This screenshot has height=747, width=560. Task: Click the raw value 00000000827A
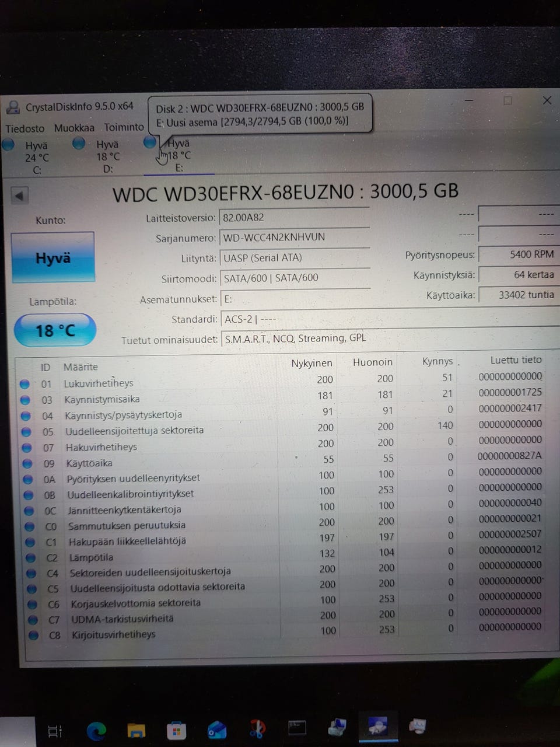[x=510, y=455]
